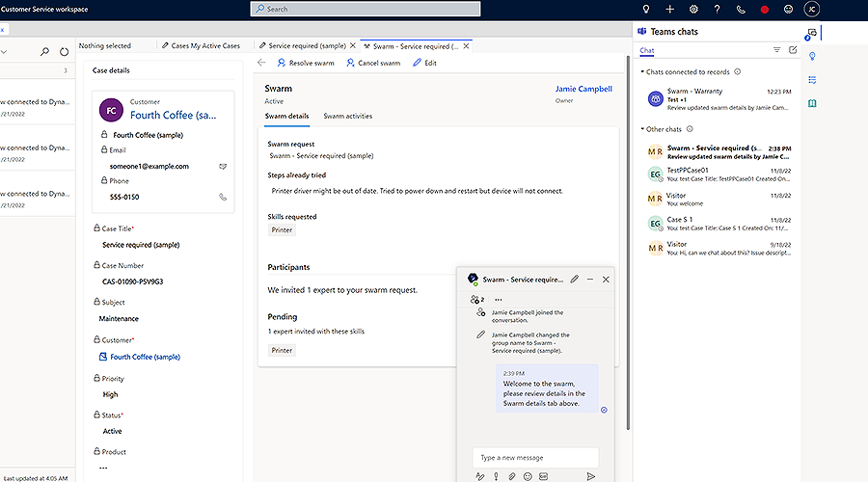This screenshot has width=868, height=482.
Task: Minimize the swarm chat popup
Action: pyautogui.click(x=590, y=279)
